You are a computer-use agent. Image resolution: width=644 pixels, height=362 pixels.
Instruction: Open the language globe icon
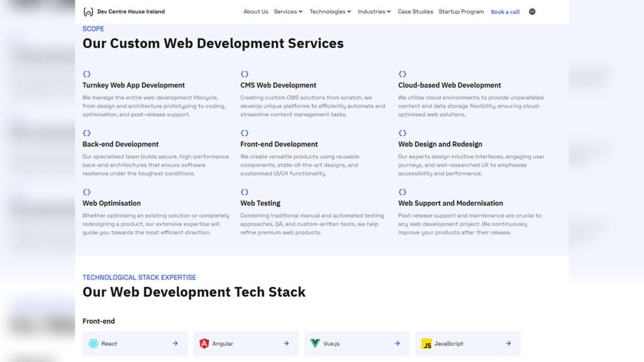[x=532, y=11]
